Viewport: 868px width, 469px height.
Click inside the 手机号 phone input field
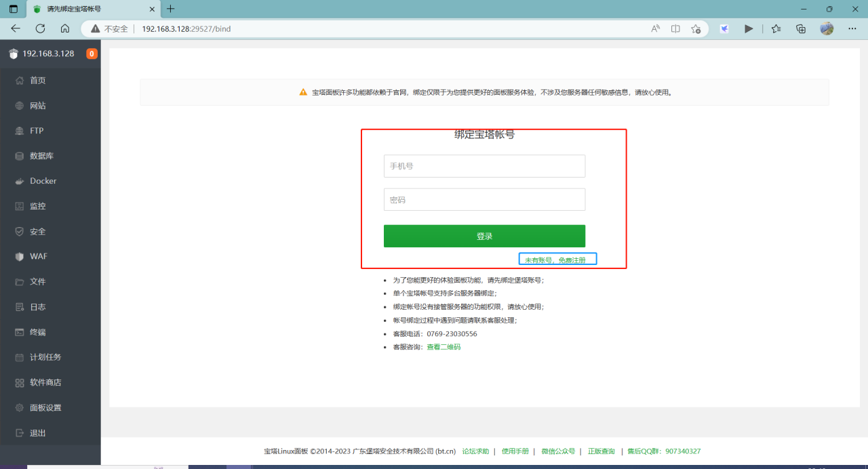[484, 165]
